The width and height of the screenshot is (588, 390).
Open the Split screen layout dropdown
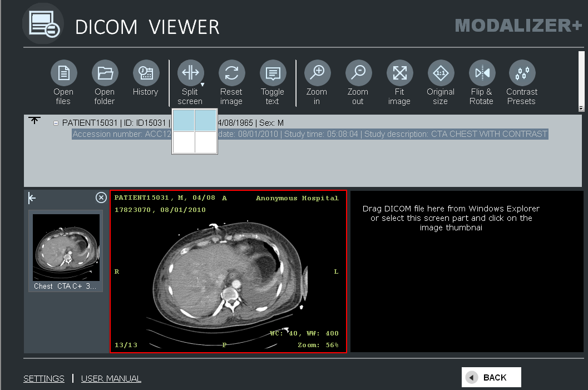point(202,85)
